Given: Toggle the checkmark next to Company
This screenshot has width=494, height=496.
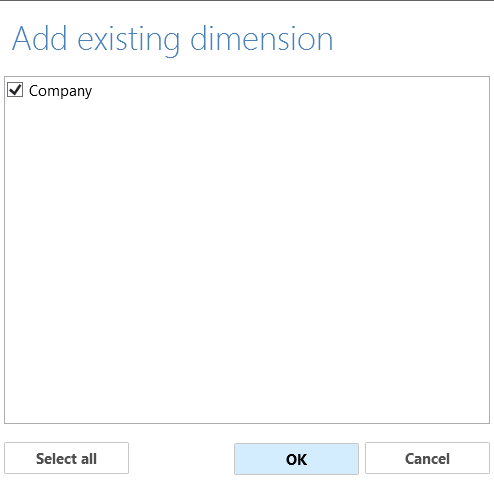Looking at the screenshot, I should tap(15, 90).
